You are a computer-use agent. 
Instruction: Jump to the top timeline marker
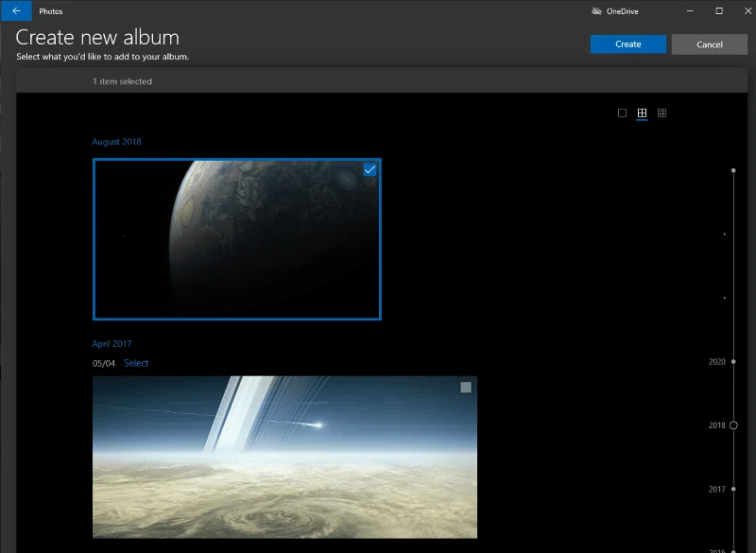(x=733, y=171)
